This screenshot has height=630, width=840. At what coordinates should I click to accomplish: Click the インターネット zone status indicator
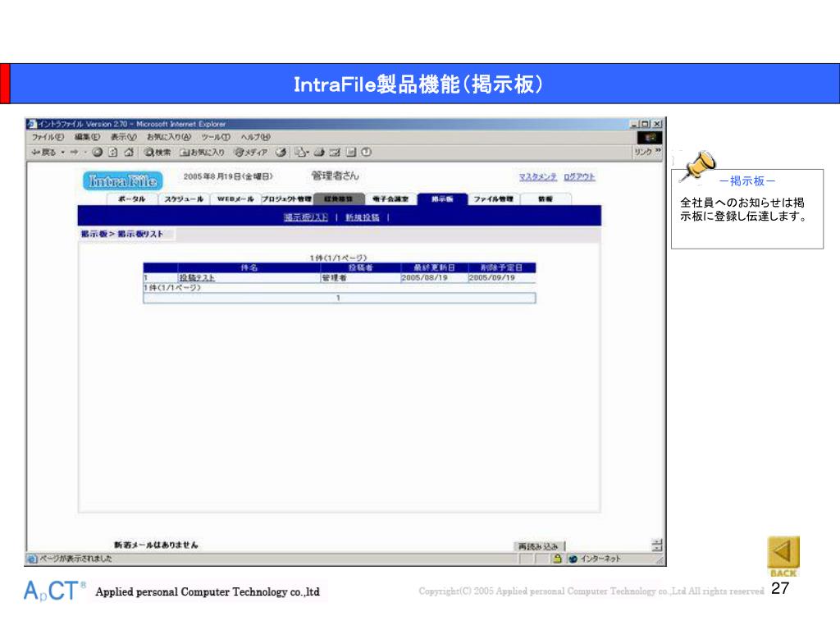tap(595, 559)
